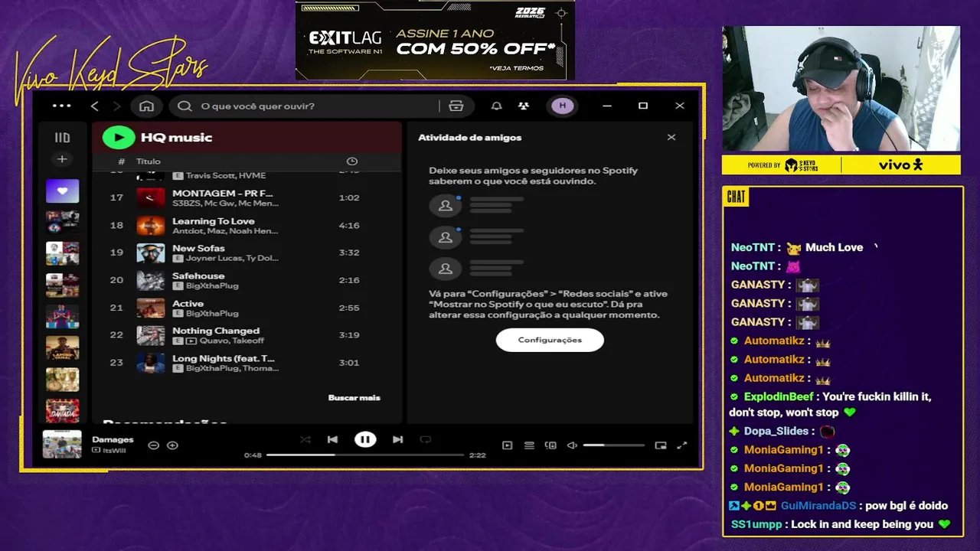Close the Atividade de amigos panel
980x551 pixels.
coord(671,138)
